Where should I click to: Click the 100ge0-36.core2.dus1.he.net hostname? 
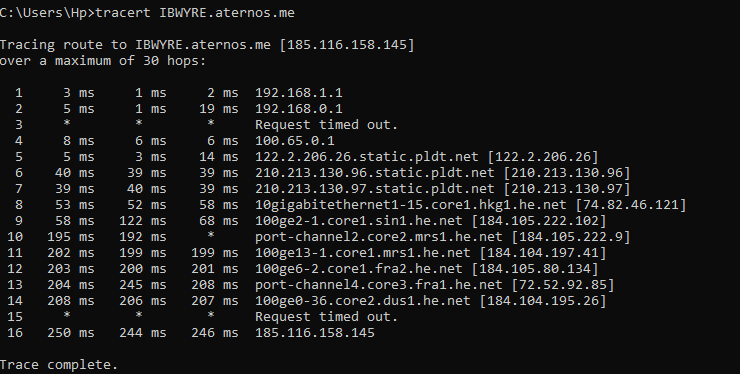(x=362, y=301)
